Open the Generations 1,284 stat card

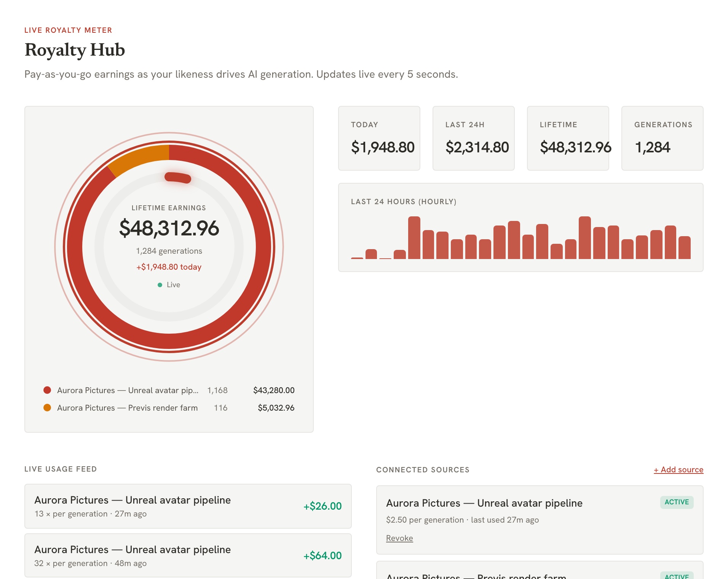(x=663, y=138)
